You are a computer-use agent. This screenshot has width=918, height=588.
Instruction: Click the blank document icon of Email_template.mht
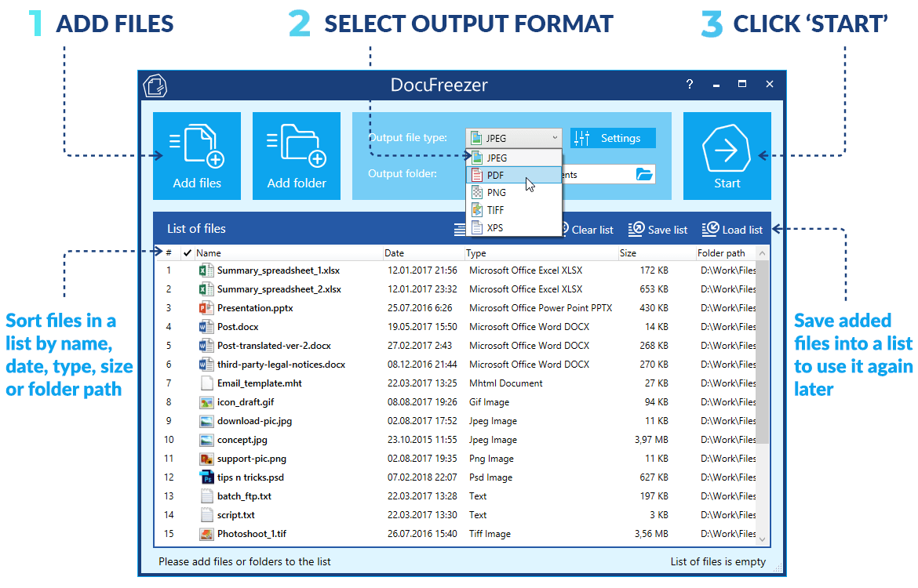206,383
